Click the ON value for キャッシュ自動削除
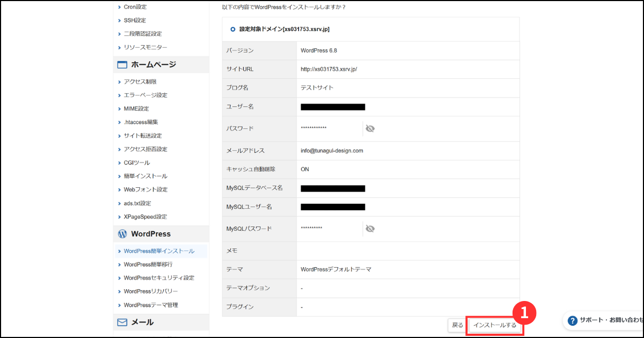Viewport: 644px width, 338px height. pyautogui.click(x=305, y=170)
